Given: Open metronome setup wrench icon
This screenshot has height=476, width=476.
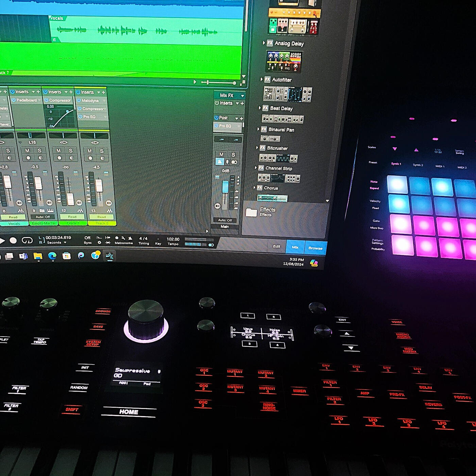Looking at the screenshot, I should coord(123,238).
